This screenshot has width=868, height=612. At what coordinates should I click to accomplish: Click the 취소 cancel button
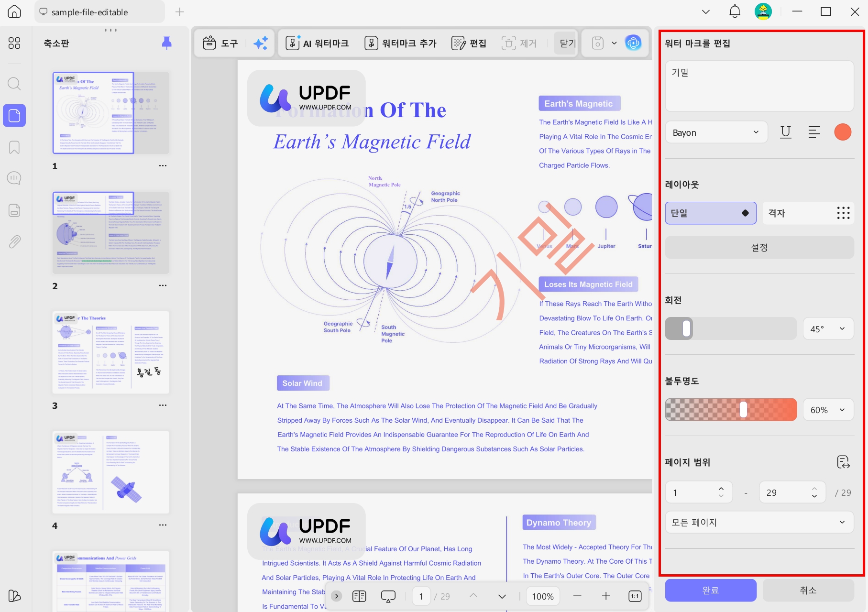pyautogui.click(x=808, y=590)
